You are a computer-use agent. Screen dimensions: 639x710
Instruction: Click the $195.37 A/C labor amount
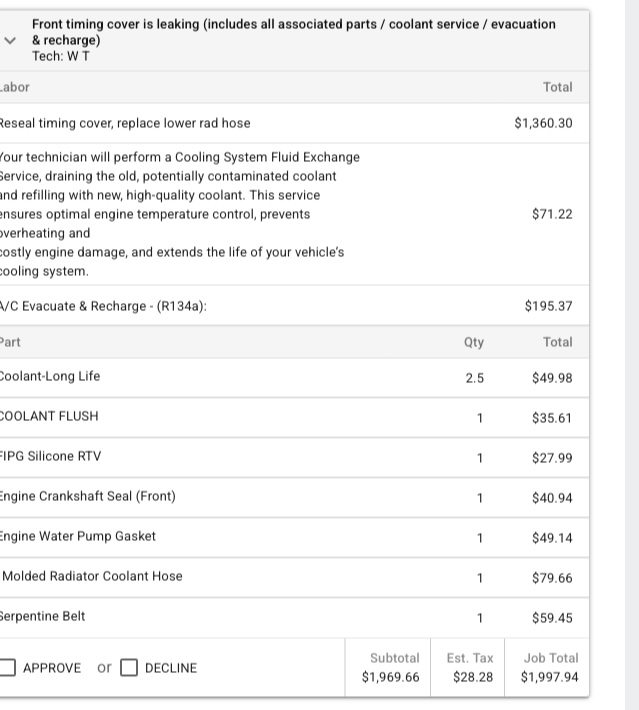click(548, 306)
